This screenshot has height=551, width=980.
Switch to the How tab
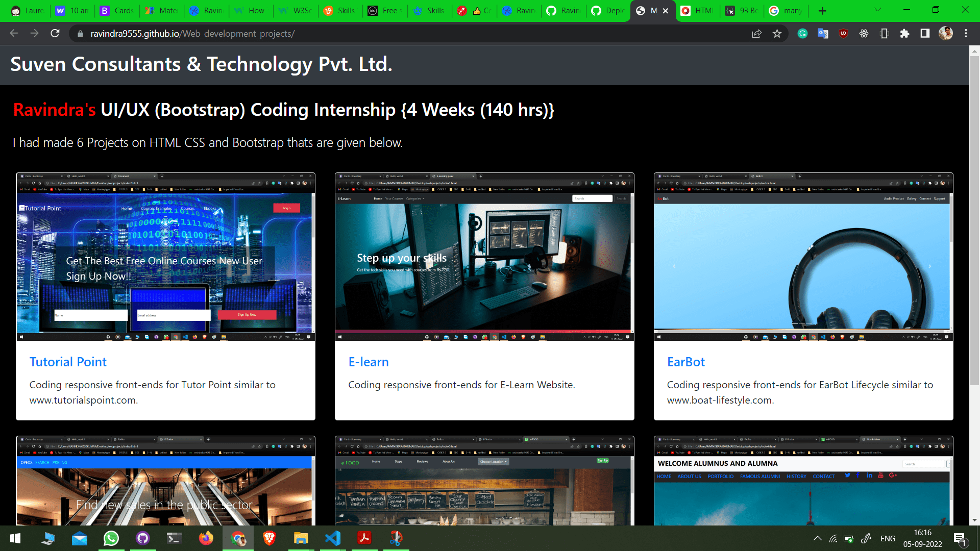tap(251, 11)
